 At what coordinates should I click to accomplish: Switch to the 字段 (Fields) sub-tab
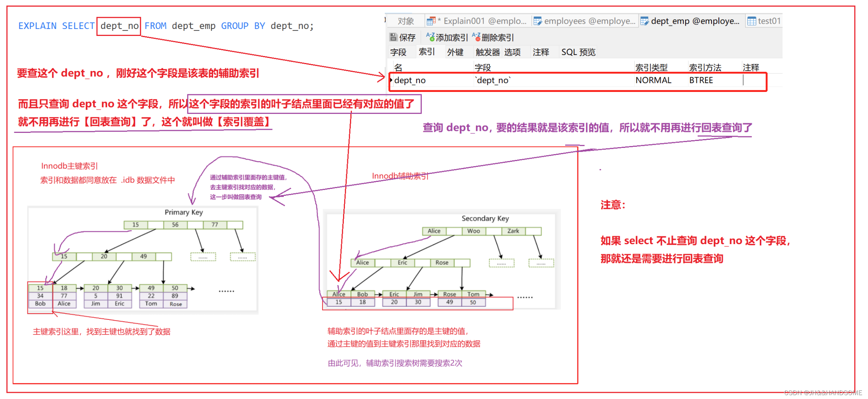[x=398, y=52]
